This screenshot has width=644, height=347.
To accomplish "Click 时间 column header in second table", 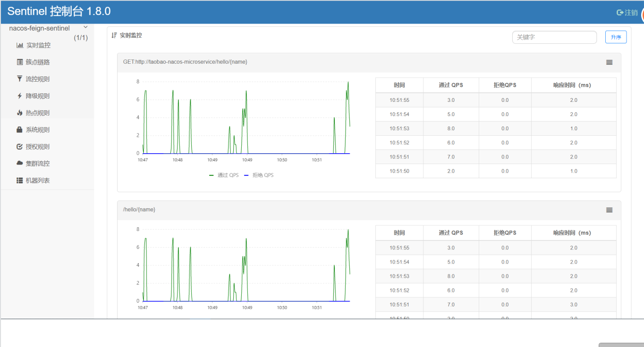I will coord(399,233).
